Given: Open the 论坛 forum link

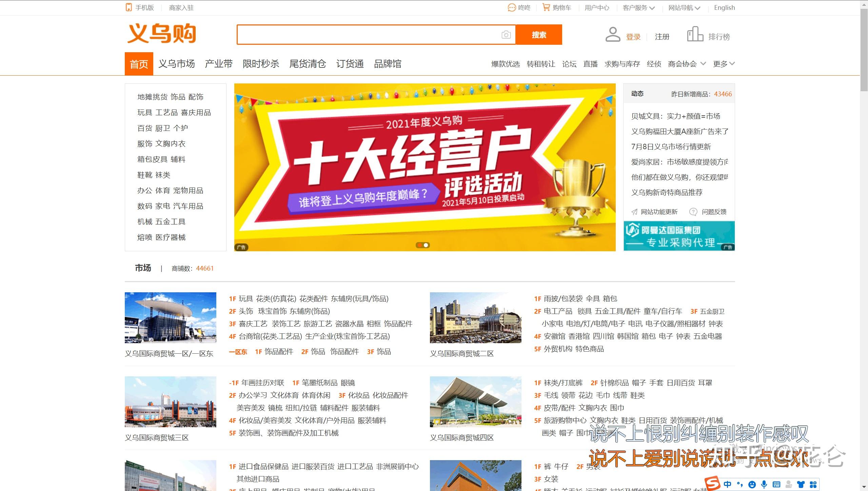Looking at the screenshot, I should [569, 64].
